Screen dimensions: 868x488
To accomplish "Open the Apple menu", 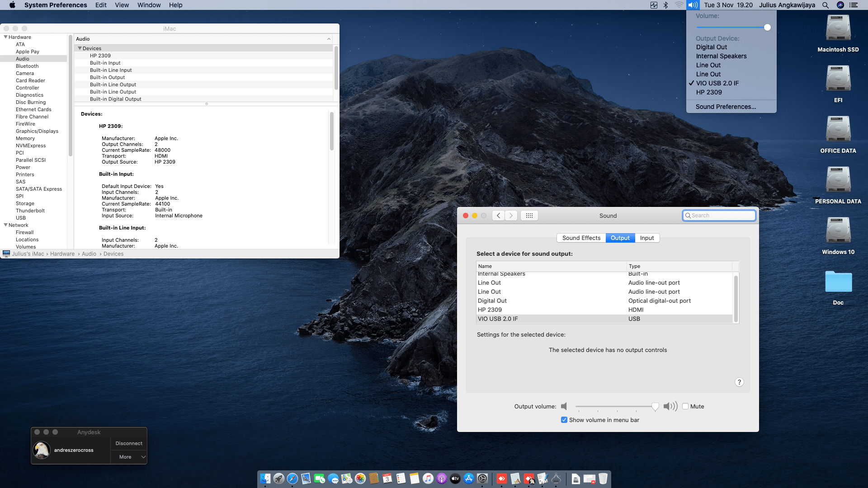I will (12, 5).
